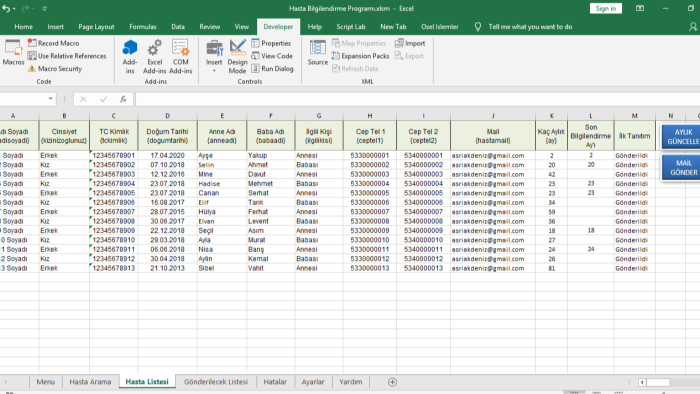
Task: Switch to the Menu sheet
Action: point(46,382)
